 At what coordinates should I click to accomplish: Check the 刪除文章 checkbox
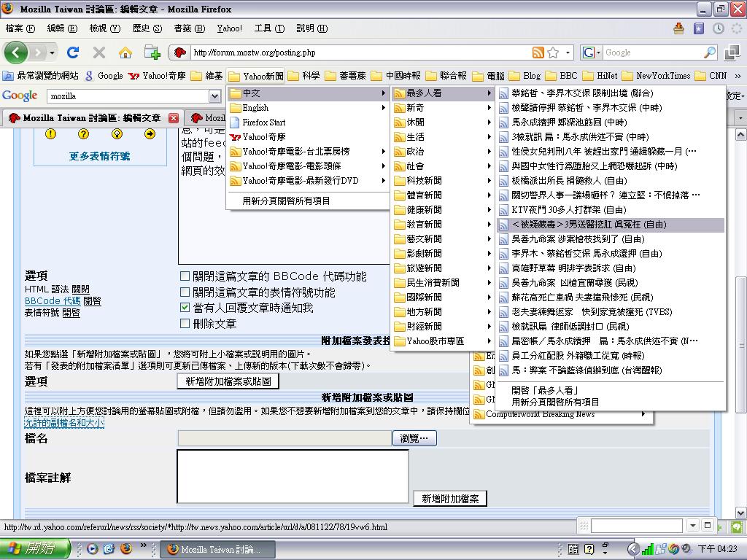coord(185,323)
